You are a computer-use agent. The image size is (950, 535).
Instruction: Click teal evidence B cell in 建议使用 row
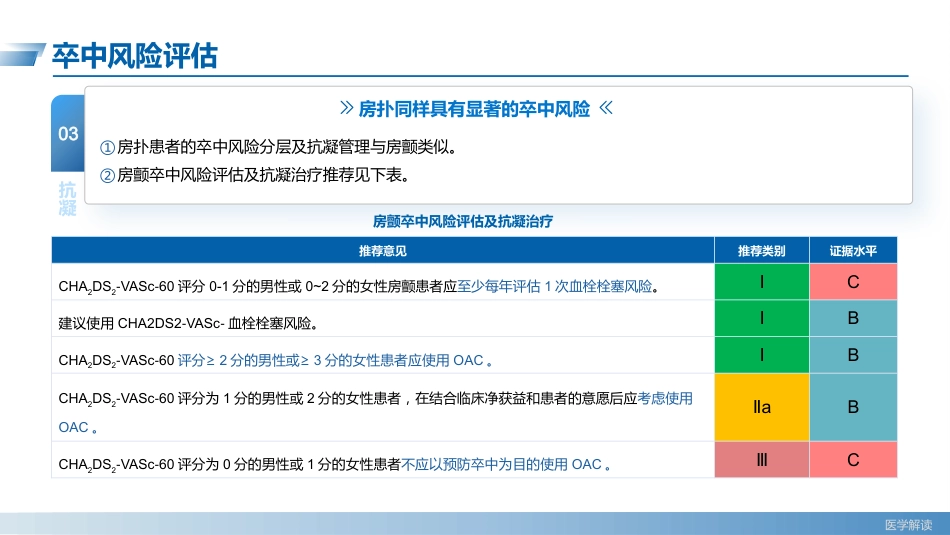coord(853,318)
